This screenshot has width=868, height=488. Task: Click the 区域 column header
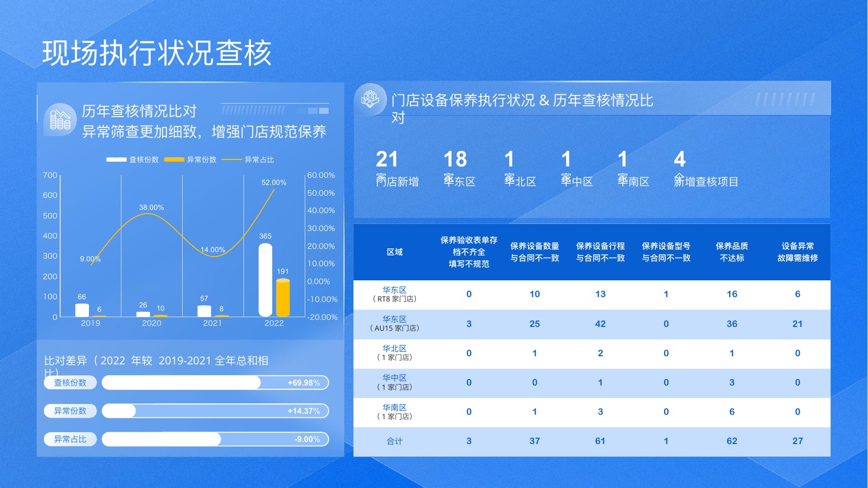click(395, 252)
